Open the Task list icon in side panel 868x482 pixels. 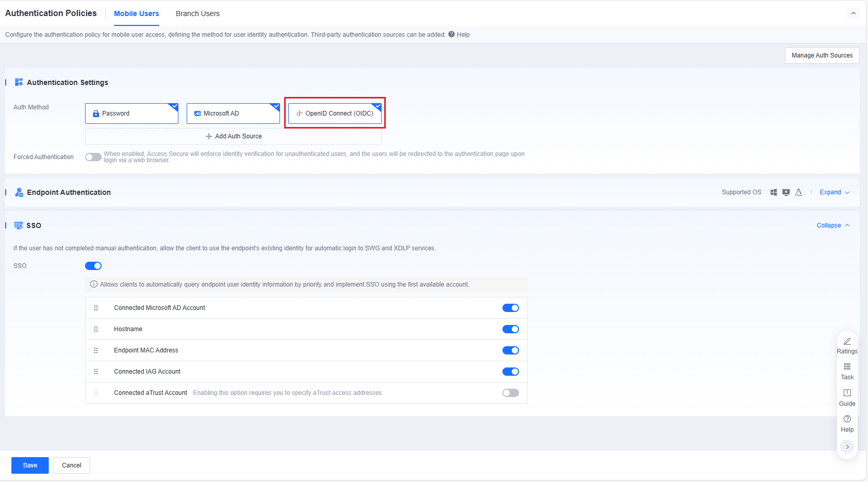pos(847,366)
